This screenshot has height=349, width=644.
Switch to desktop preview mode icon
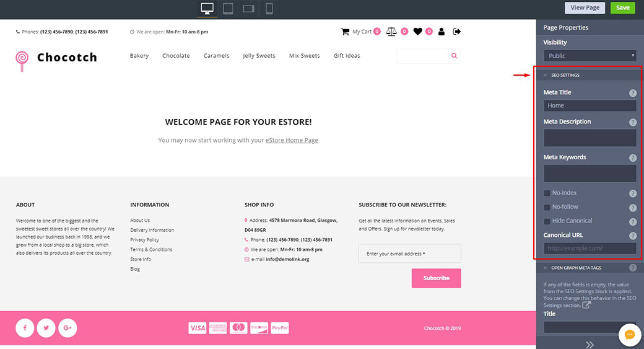[x=207, y=8]
